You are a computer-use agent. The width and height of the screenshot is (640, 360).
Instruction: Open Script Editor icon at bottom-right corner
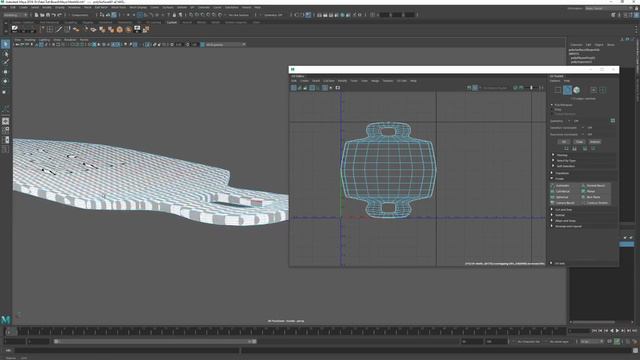pos(636,350)
